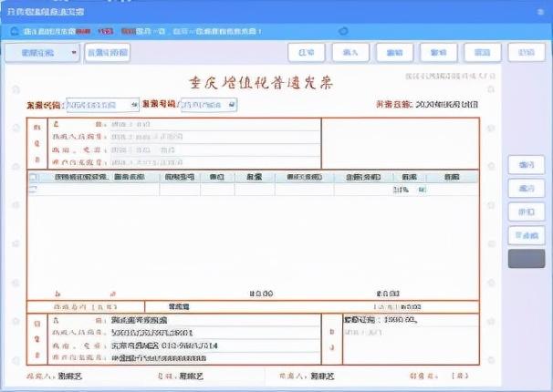Image resolution: width=553 pixels, height=392 pixels.
Task: Click the third button in the right side panel
Action: (x=526, y=211)
